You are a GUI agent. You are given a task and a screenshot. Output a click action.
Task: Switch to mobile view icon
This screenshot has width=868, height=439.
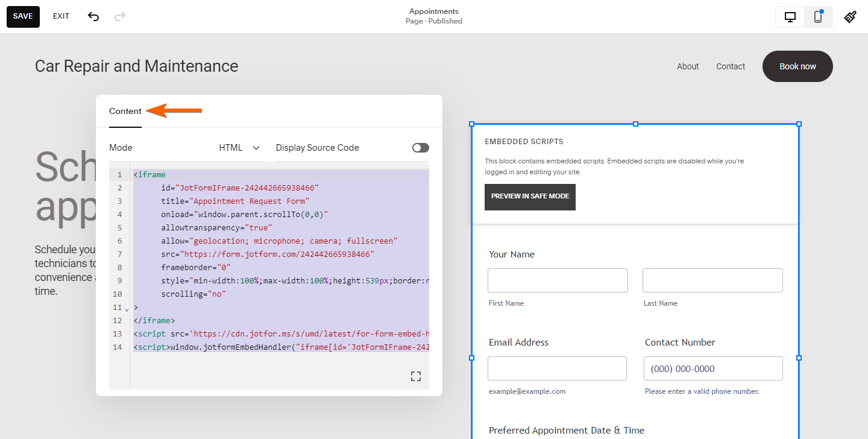[x=818, y=17]
